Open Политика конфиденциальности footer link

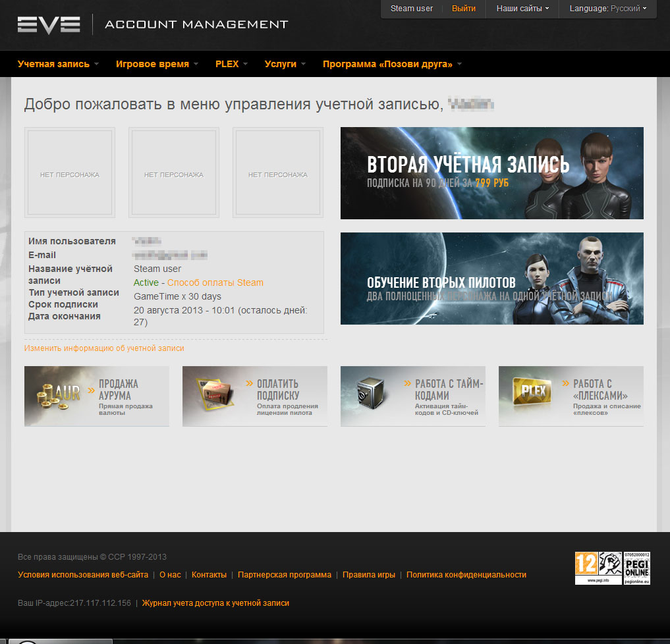coord(466,575)
